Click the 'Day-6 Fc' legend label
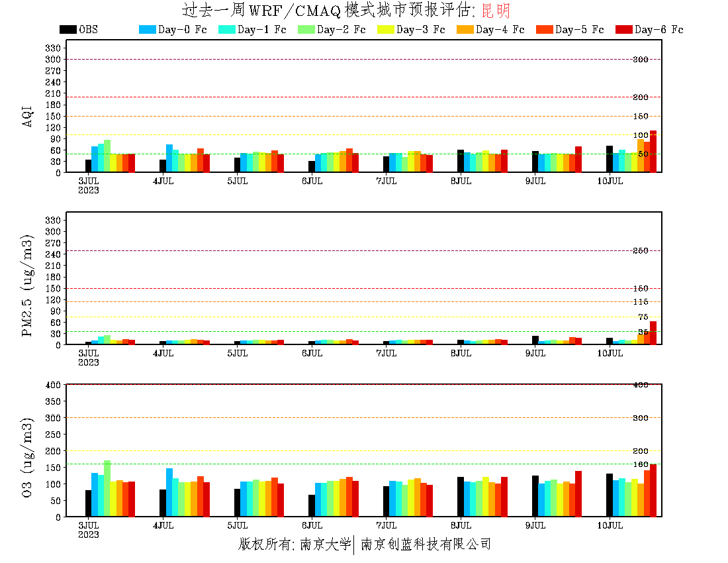The image size is (728, 563). click(x=659, y=29)
